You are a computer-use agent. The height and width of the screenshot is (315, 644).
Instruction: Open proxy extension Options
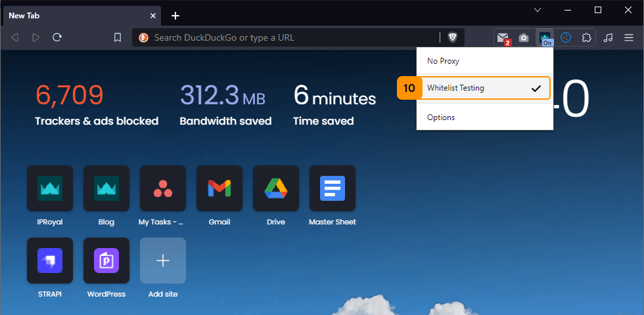coord(485,117)
